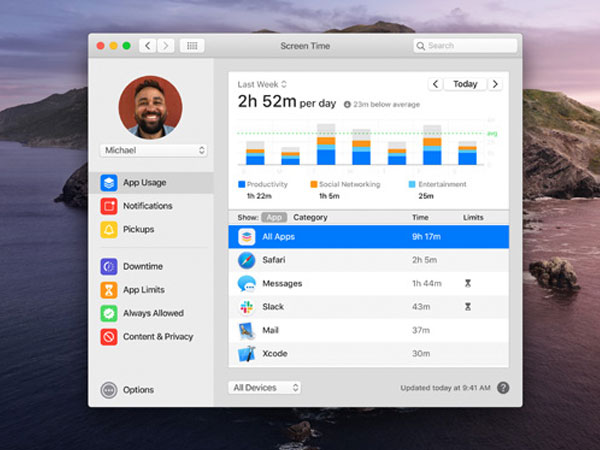Click the light-blue Entertainment swatch
This screenshot has width=600, height=450.
click(x=412, y=184)
